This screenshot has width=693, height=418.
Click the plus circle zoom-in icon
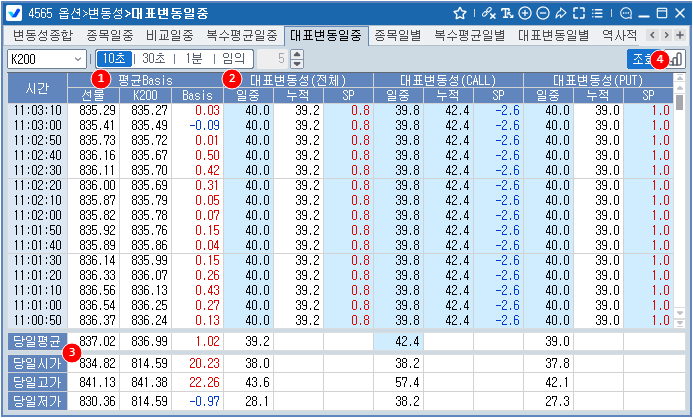coord(525,14)
